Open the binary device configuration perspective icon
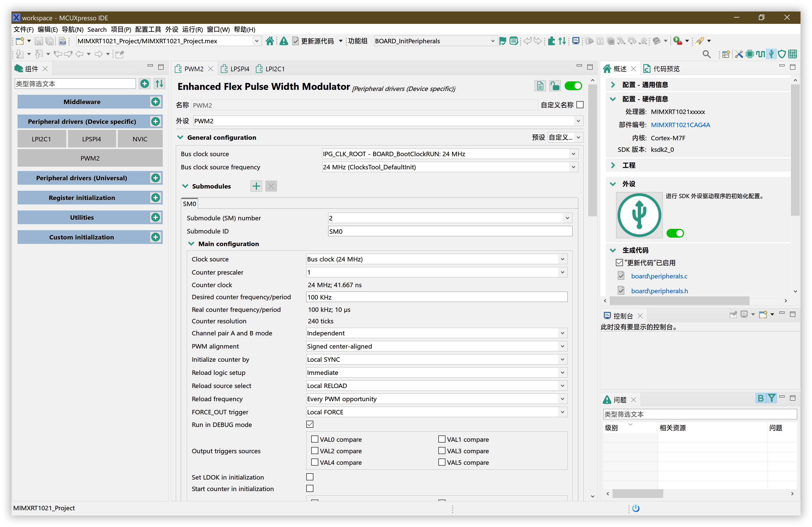812x527 pixels. point(793,54)
